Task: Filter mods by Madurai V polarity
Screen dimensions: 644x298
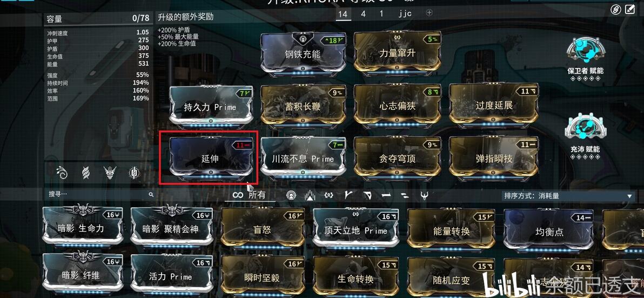Action: click(x=348, y=196)
